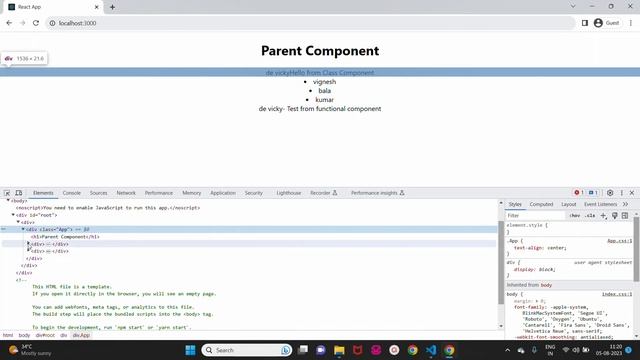Collapse the body element node
Viewport: 640px width, 360px height.
coord(8,201)
